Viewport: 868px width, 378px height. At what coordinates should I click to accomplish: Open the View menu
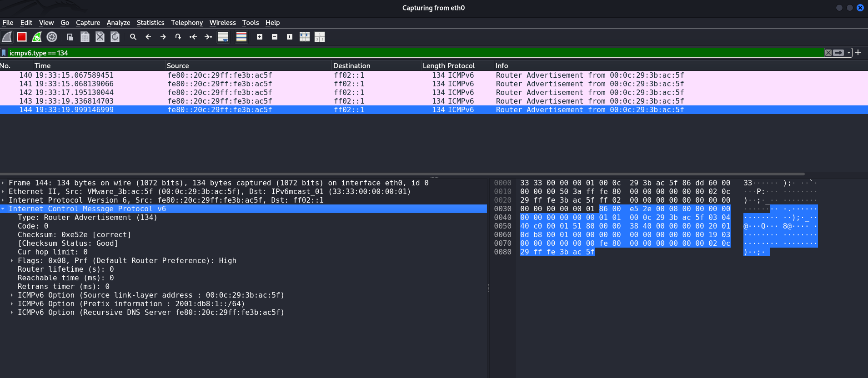[x=46, y=23]
